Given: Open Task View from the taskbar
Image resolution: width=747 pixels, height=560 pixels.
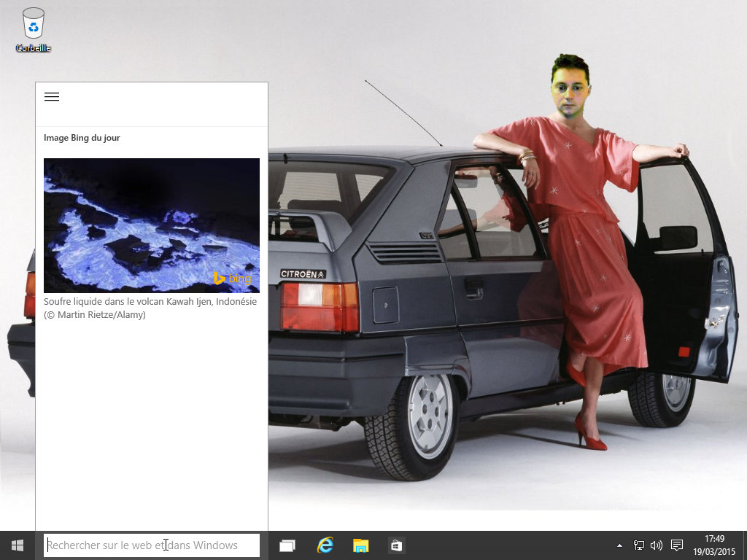Looking at the screenshot, I should tap(287, 545).
